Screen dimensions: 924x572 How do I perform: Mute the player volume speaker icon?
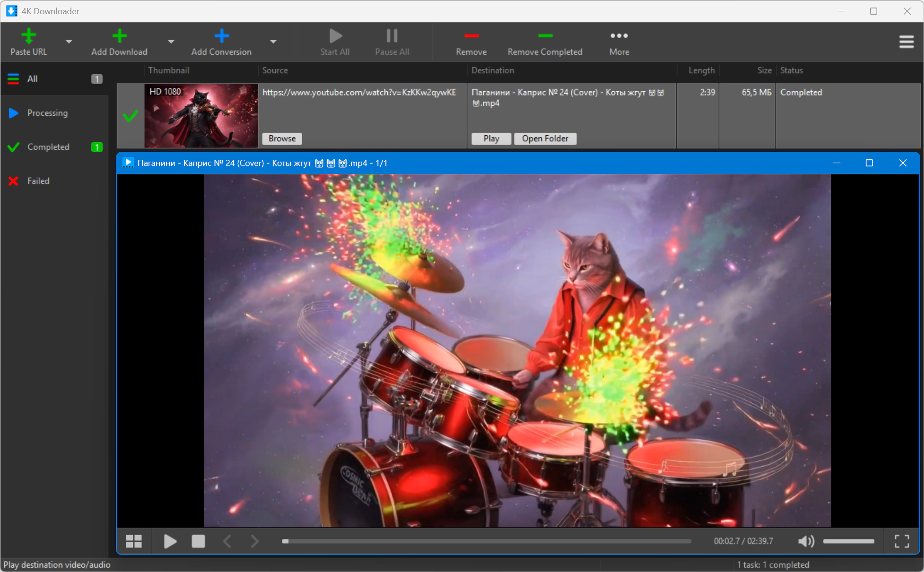tap(806, 541)
